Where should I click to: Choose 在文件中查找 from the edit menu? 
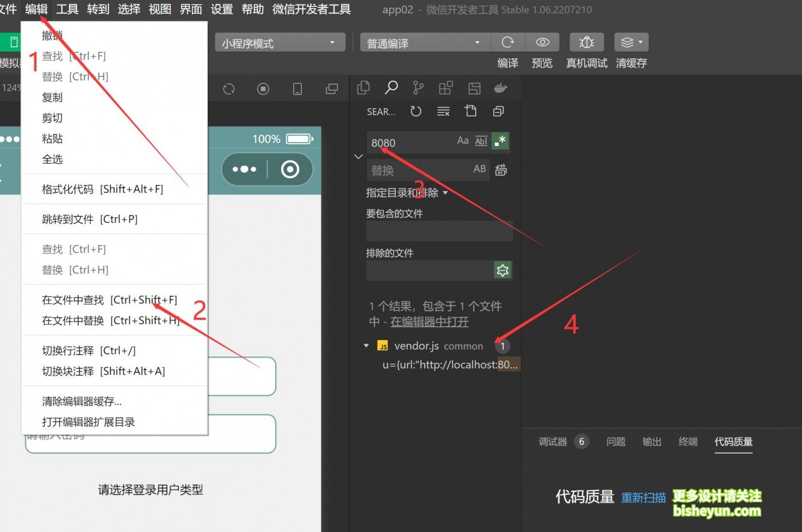[x=114, y=300]
